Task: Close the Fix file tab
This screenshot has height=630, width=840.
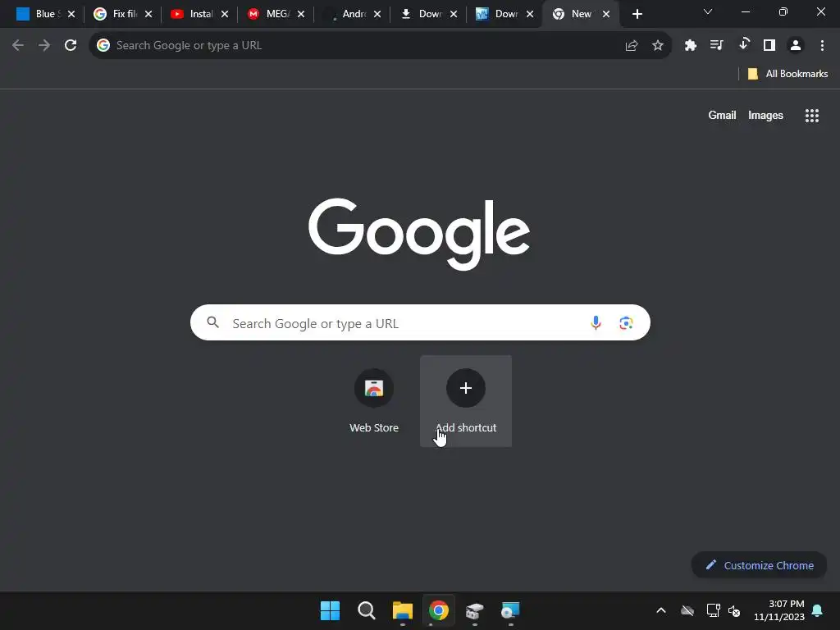Action: click(x=148, y=15)
